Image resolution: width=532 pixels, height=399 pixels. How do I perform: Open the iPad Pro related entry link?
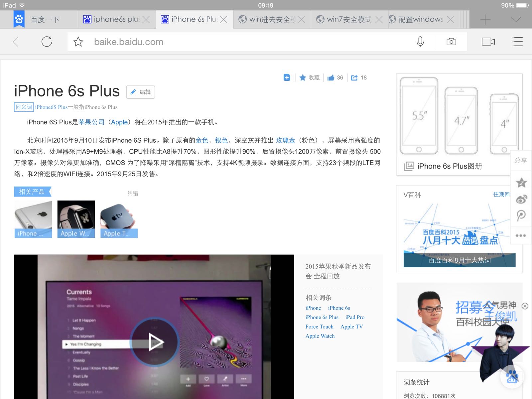[355, 317]
